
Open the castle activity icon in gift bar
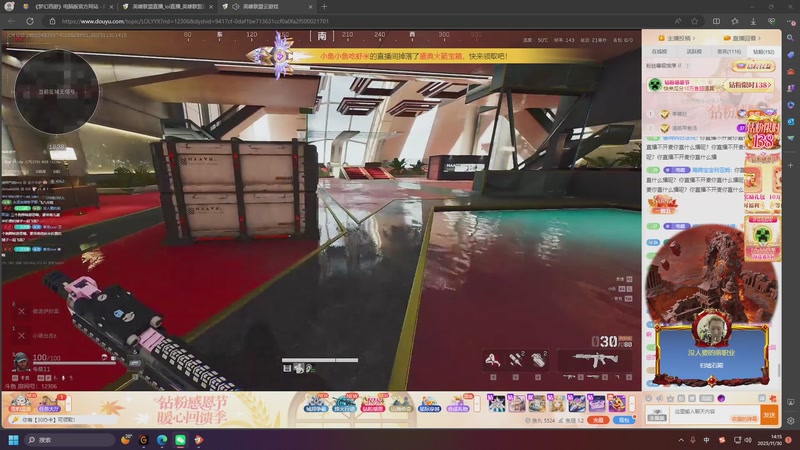click(x=401, y=404)
